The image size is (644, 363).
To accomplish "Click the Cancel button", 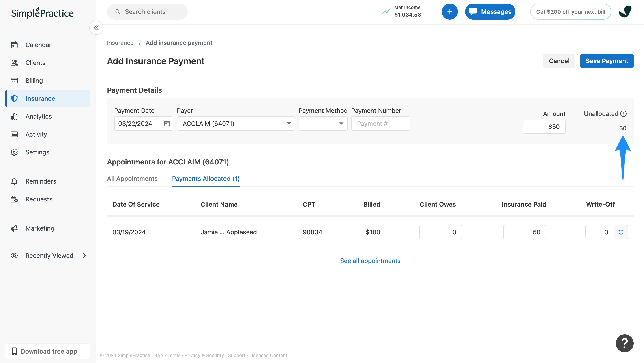I will click(559, 61).
